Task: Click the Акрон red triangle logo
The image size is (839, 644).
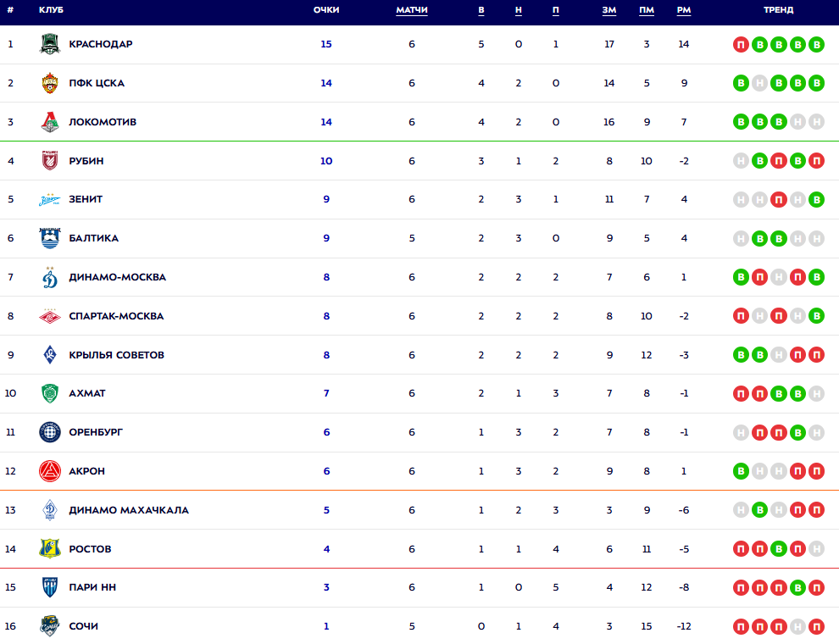Action: (50, 471)
